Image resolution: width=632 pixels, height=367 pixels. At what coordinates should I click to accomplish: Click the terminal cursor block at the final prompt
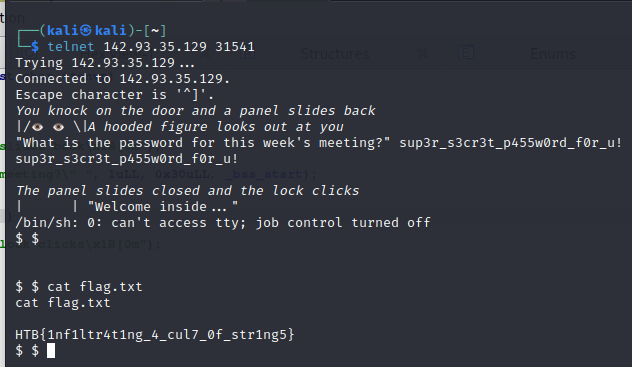click(51, 350)
